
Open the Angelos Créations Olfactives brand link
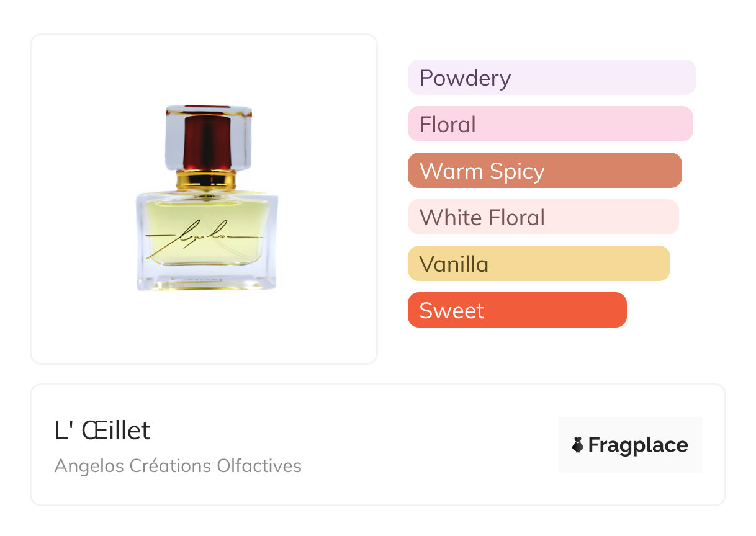178,465
